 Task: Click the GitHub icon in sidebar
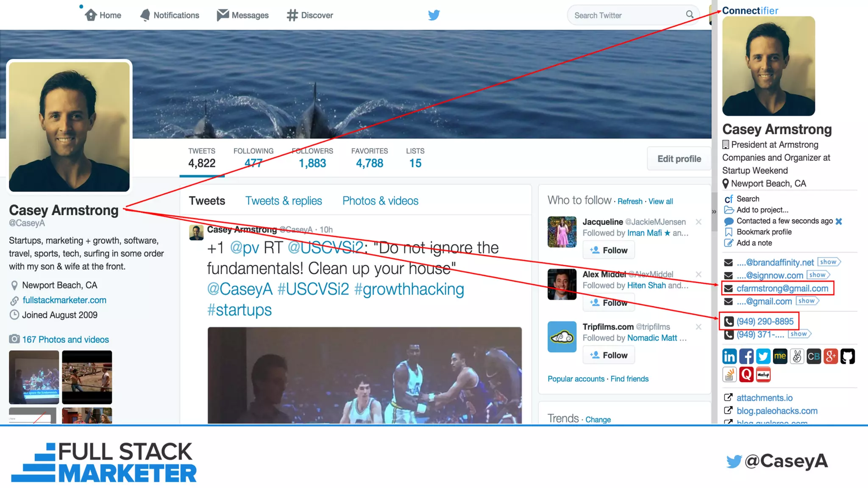click(x=848, y=356)
